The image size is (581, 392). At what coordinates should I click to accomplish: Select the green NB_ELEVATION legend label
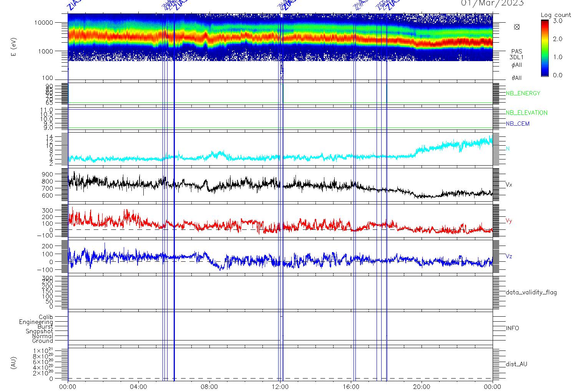tap(526, 113)
